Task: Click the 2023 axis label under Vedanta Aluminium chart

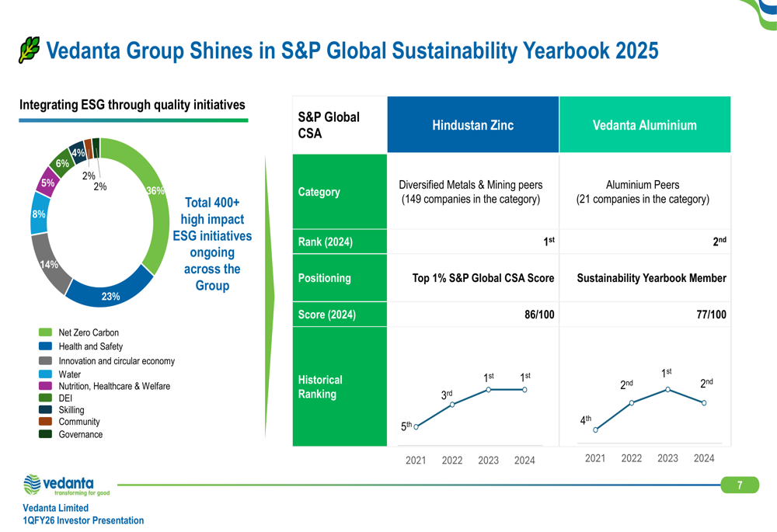Action: tap(668, 459)
